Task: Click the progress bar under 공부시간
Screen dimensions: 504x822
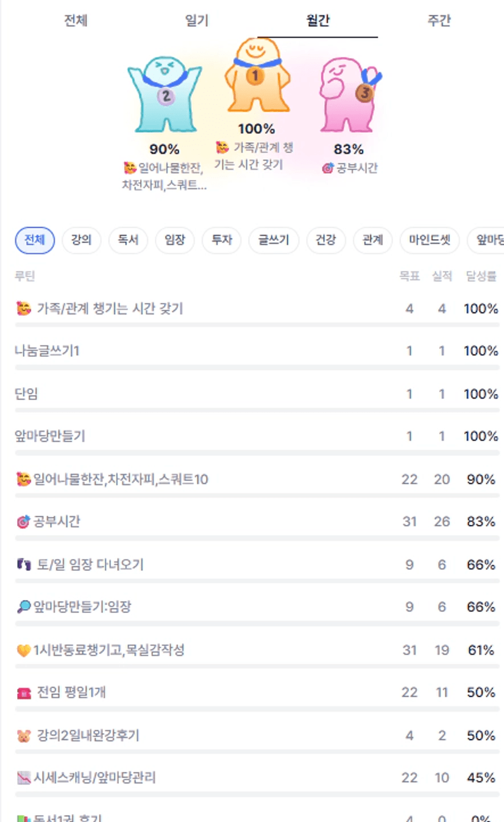Action: tap(257, 538)
